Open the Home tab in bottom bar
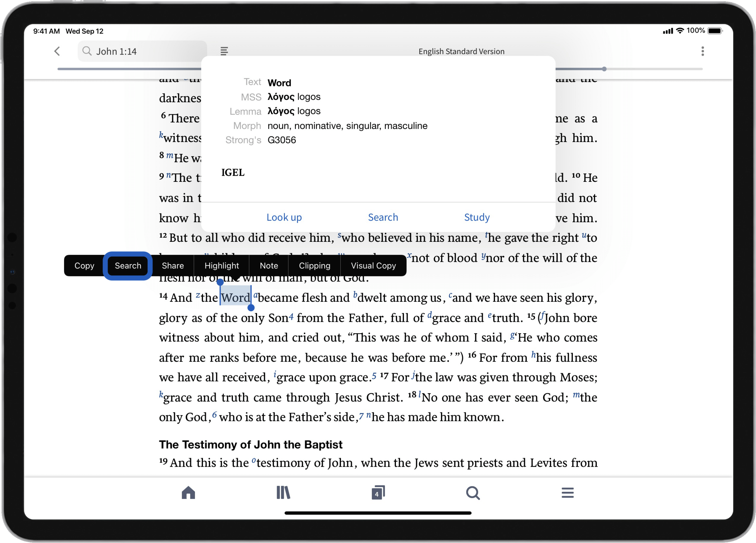 click(x=188, y=492)
